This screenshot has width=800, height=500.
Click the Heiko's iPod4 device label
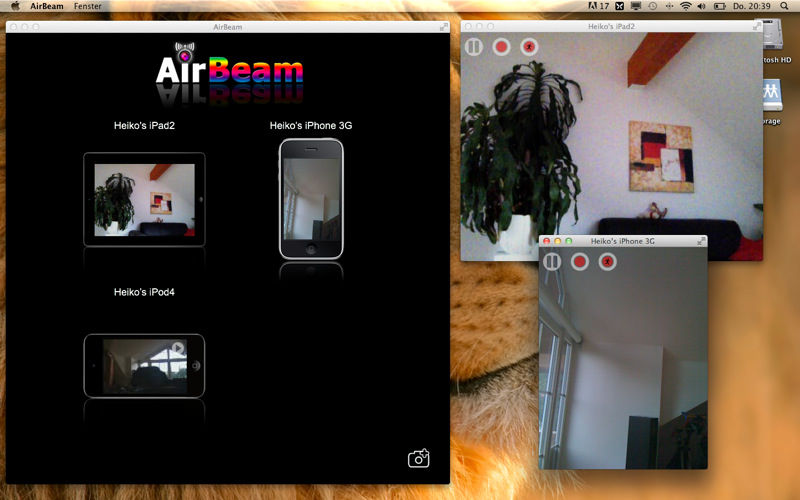click(x=144, y=292)
